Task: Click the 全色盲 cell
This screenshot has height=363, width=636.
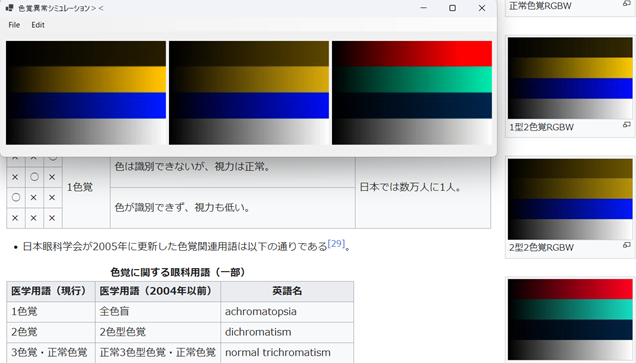Action: click(158, 312)
